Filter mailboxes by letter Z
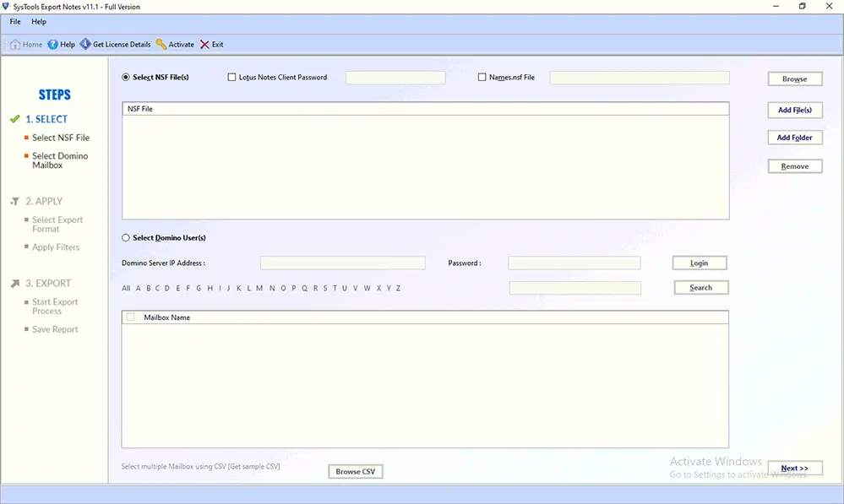Image resolution: width=844 pixels, height=504 pixels. point(398,289)
